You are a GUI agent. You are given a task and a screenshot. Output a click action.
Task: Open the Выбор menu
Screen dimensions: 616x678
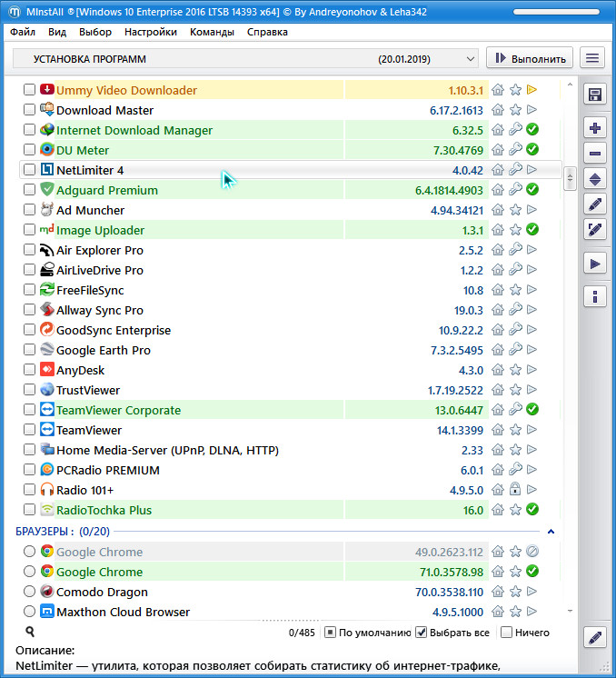(x=95, y=32)
